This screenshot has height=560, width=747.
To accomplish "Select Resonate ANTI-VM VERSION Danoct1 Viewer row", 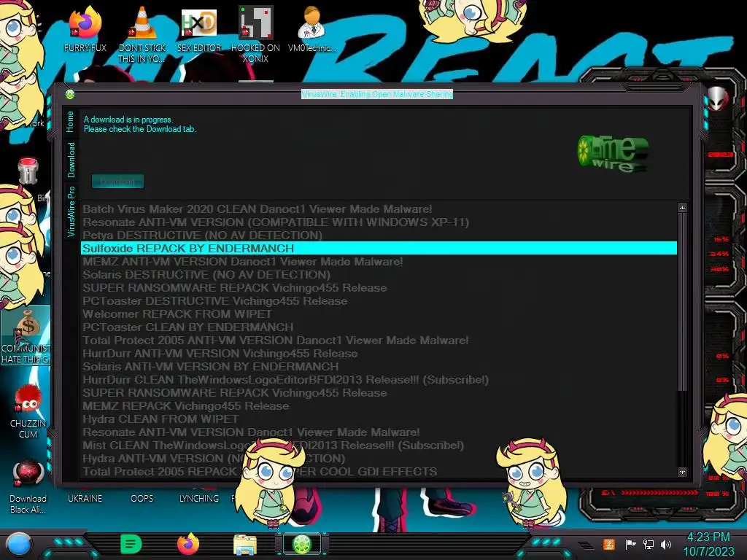I will click(x=379, y=432).
